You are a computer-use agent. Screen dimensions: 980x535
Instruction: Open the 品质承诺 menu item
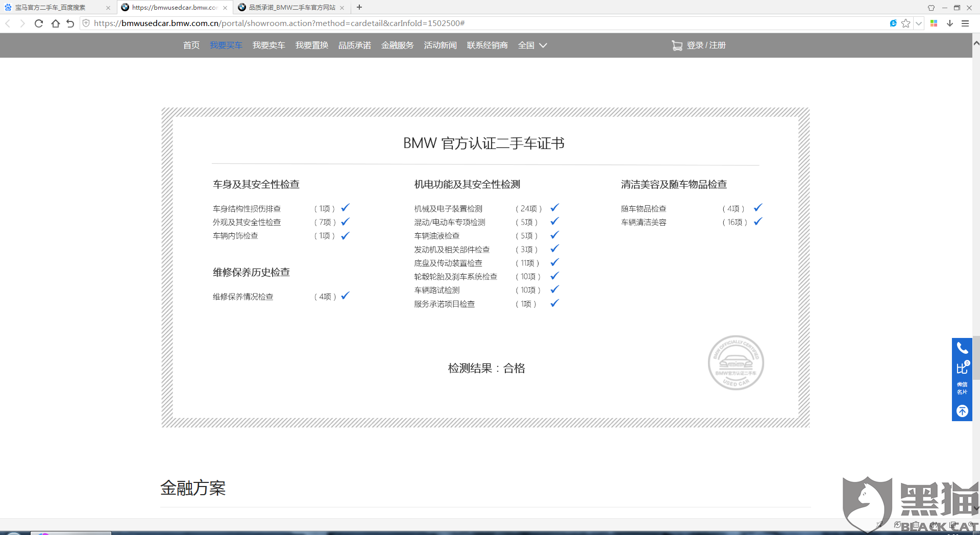pyautogui.click(x=355, y=45)
